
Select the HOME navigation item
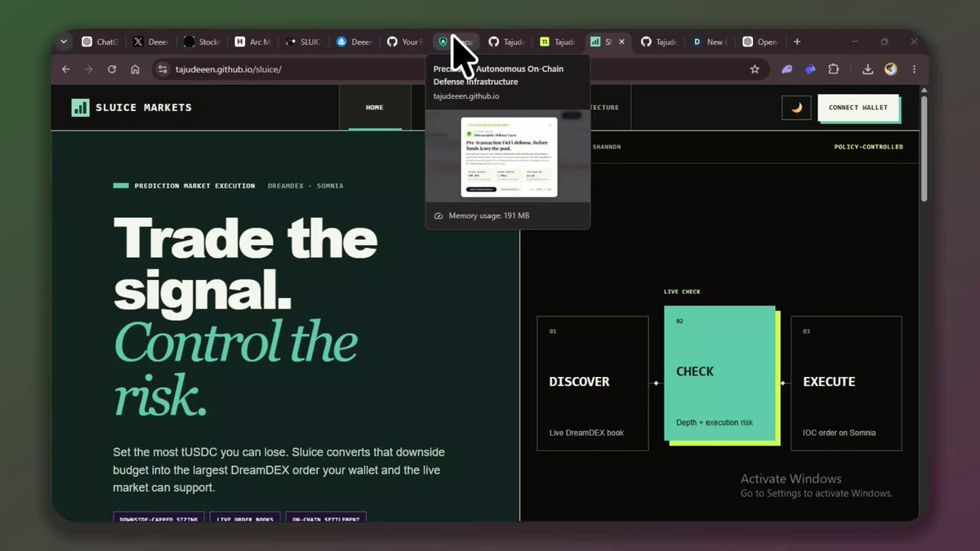tap(375, 107)
